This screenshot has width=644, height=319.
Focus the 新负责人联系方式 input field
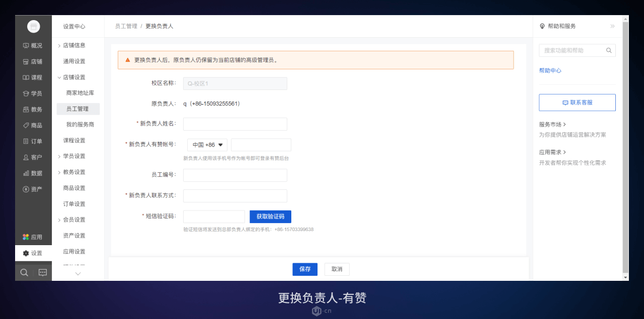[235, 196]
